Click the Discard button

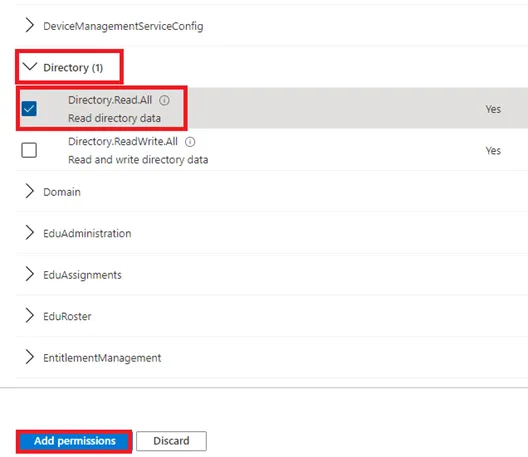click(x=171, y=441)
